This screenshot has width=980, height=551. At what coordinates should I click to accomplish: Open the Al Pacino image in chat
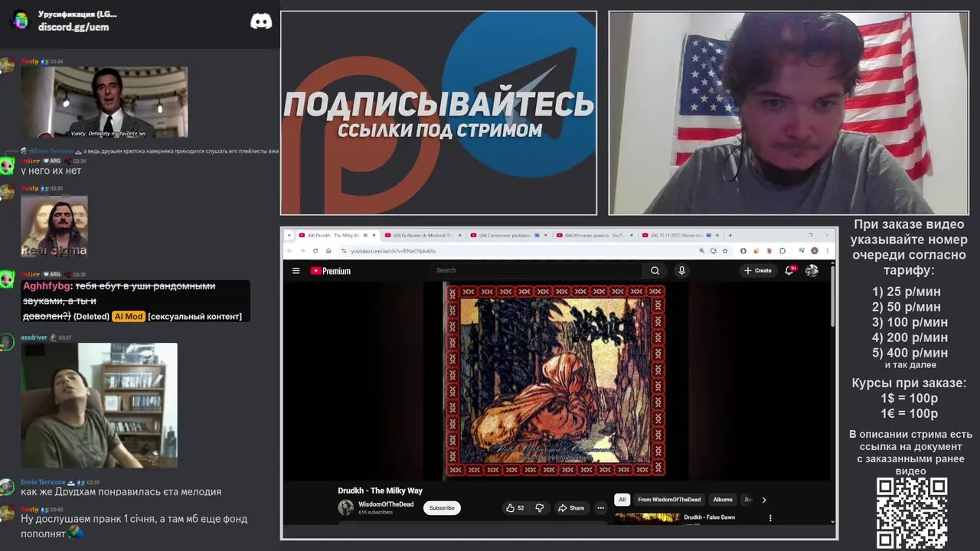click(104, 102)
